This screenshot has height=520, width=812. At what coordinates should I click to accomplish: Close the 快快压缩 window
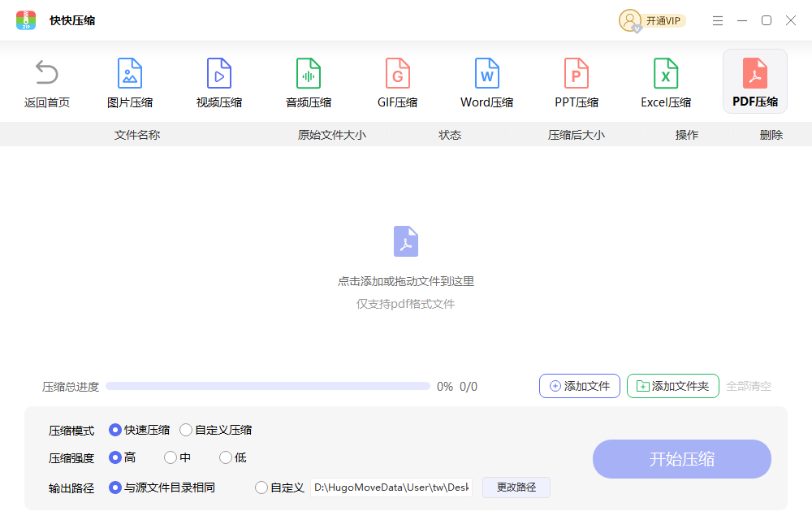tap(791, 20)
